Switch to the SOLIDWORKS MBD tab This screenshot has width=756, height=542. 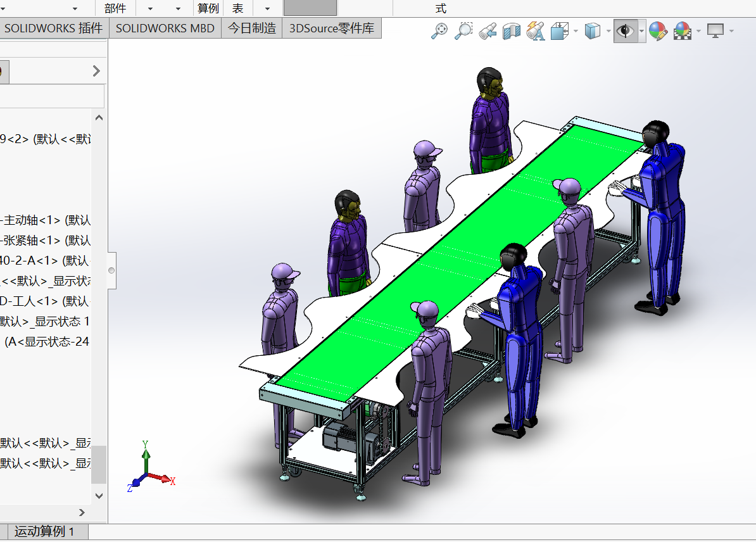pyautogui.click(x=165, y=28)
